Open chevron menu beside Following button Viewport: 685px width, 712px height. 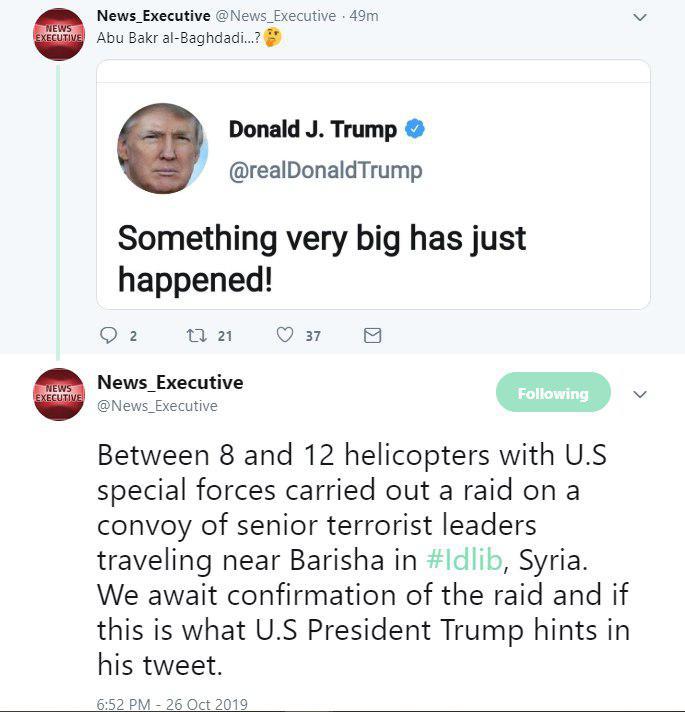(641, 394)
